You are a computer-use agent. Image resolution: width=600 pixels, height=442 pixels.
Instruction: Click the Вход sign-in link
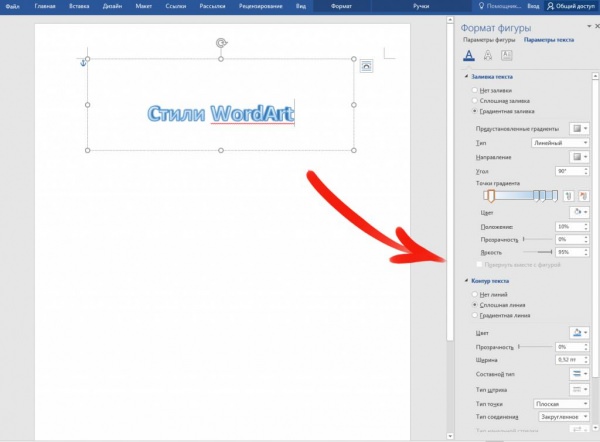click(x=533, y=6)
